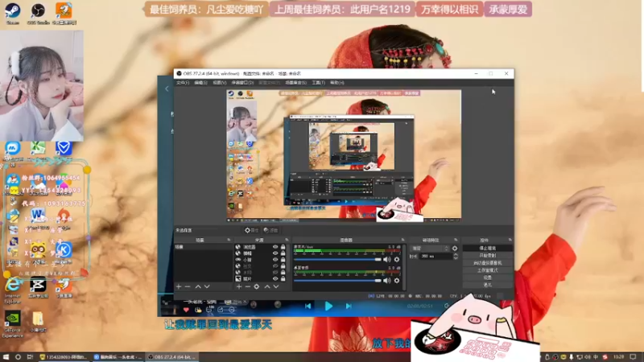Open the source 滤镜 filters button
The width and height of the screenshot is (644, 362).
coord(270,230)
